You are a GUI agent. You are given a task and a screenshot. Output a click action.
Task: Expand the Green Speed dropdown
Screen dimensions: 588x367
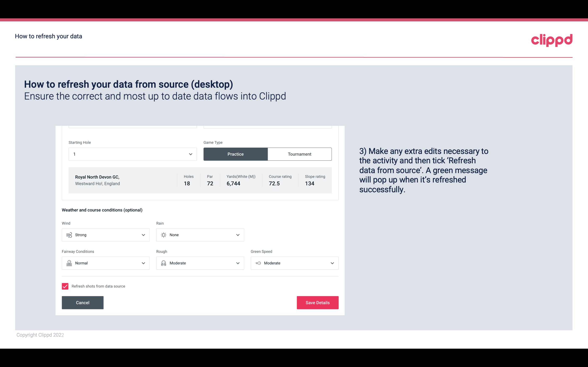332,263
